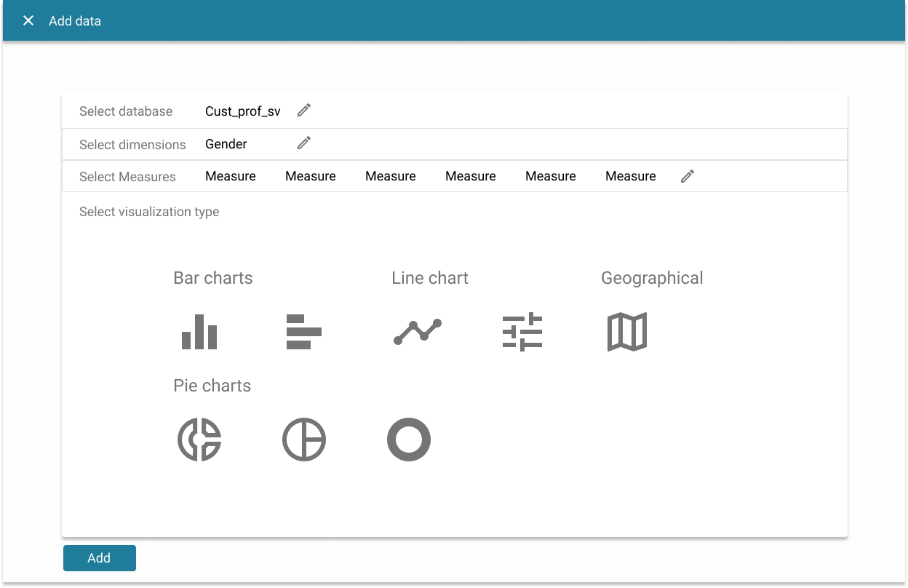The image size is (908, 588).
Task: Click the Pie charts heading
Action: tap(212, 386)
